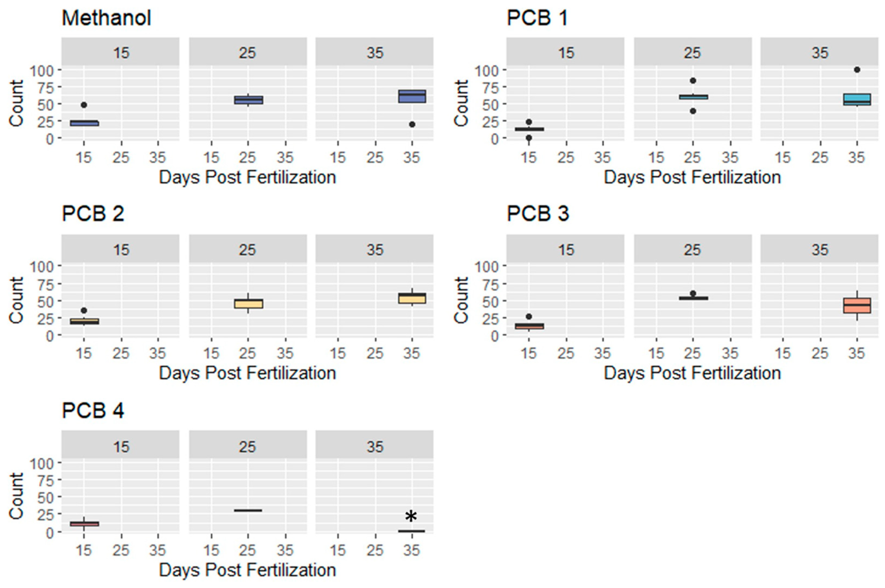Click the PCB 3 panel title

[537, 214]
